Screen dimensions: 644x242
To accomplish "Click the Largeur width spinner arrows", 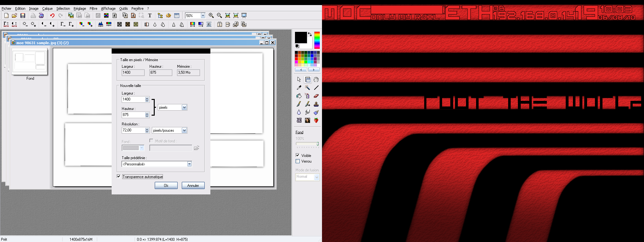I will click(147, 99).
